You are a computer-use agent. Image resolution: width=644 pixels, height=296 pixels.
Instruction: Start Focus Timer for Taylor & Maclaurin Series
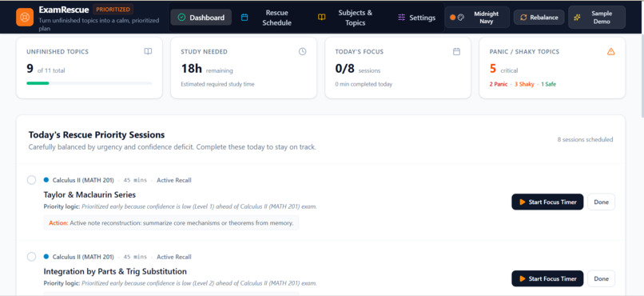coord(547,202)
